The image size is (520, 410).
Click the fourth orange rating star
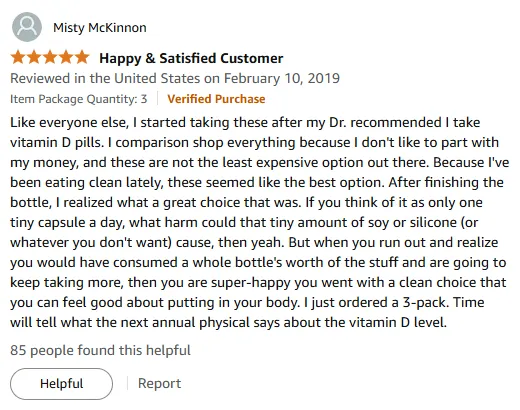pos(66,57)
